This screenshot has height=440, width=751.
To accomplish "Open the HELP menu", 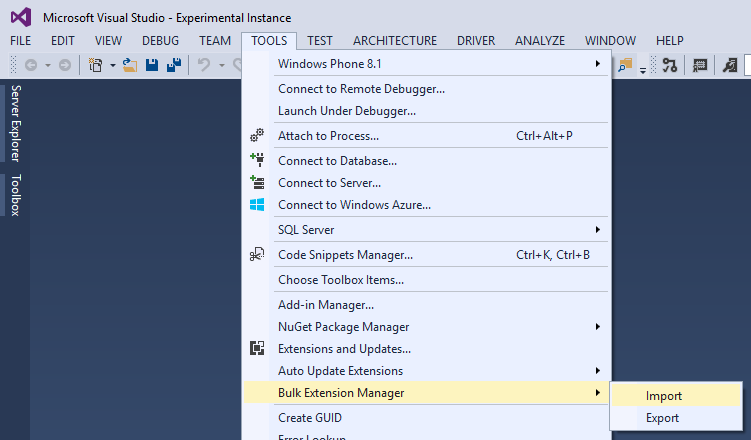I will [670, 41].
